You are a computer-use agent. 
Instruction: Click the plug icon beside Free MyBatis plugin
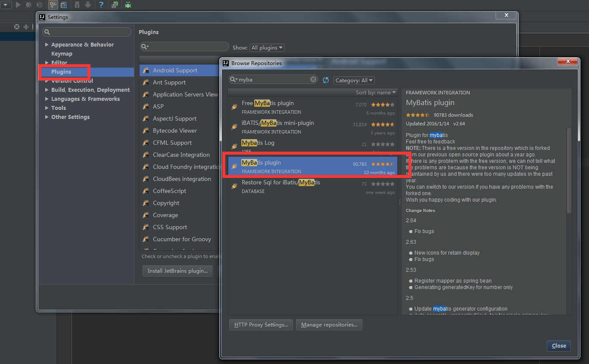234,107
